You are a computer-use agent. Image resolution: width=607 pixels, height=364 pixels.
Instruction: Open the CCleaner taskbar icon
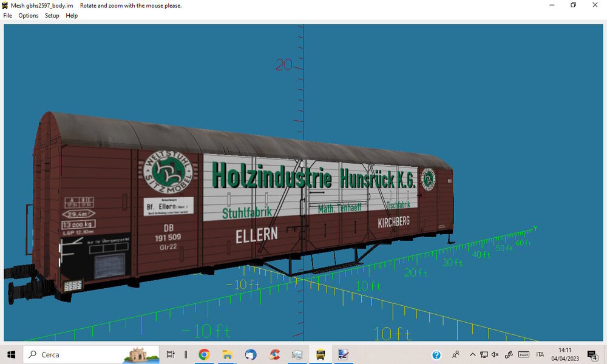(x=274, y=354)
